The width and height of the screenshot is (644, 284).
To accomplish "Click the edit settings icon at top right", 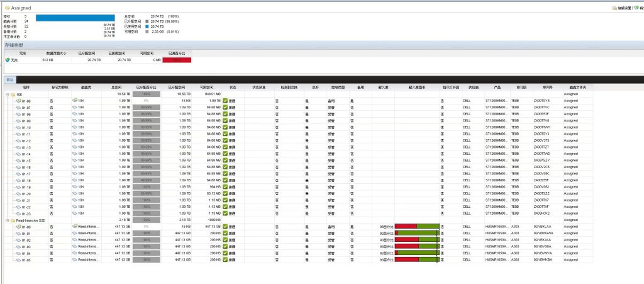I will pos(613,8).
